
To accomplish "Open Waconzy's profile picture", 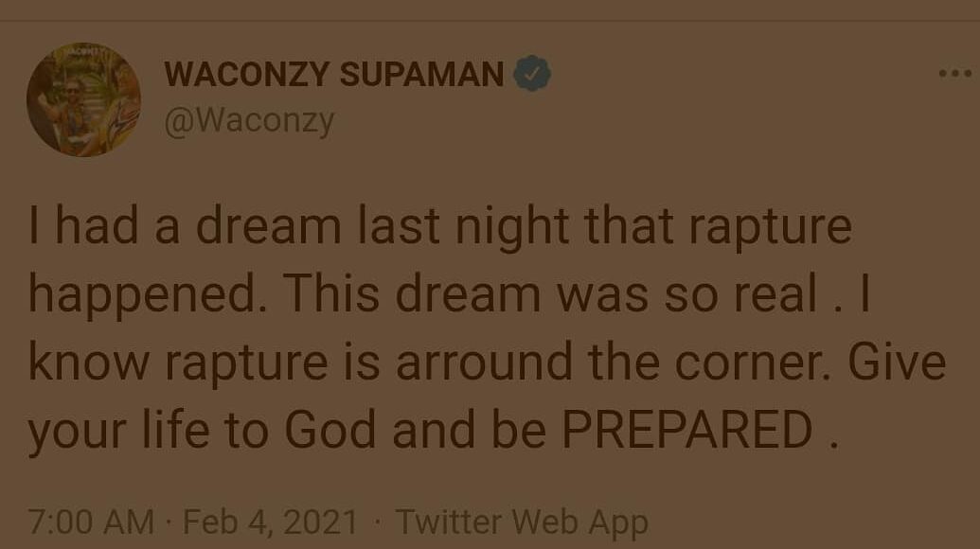I will (x=83, y=99).
